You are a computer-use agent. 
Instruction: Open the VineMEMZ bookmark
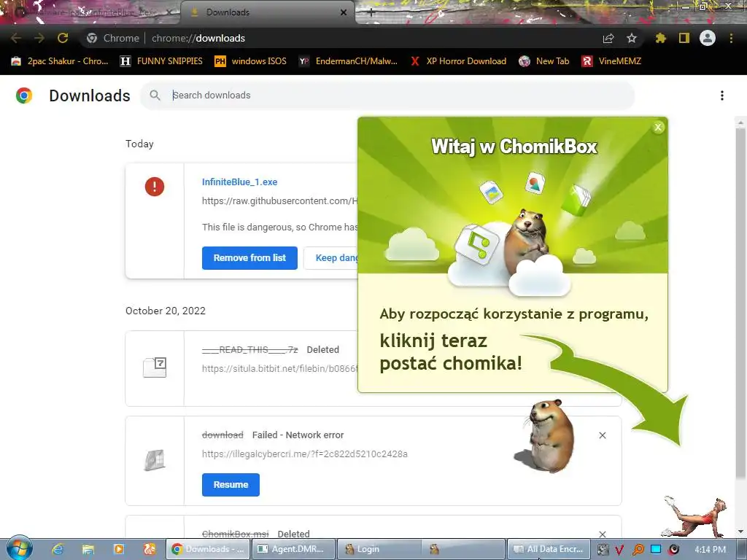click(x=612, y=61)
